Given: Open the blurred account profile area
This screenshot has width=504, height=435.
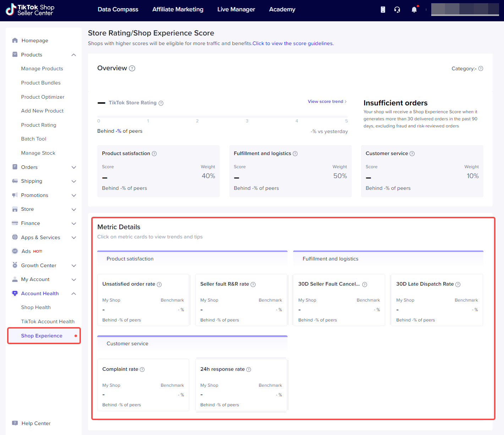Looking at the screenshot, I should 465,10.
